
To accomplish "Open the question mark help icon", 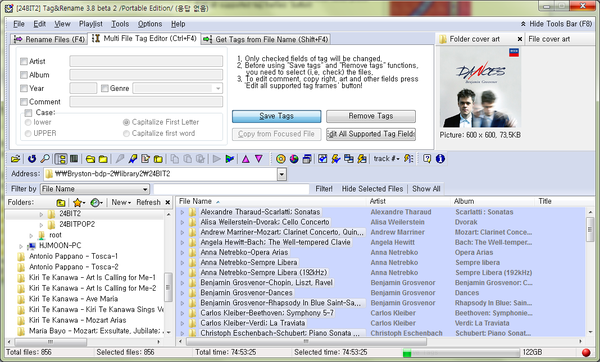I will click(427, 159).
